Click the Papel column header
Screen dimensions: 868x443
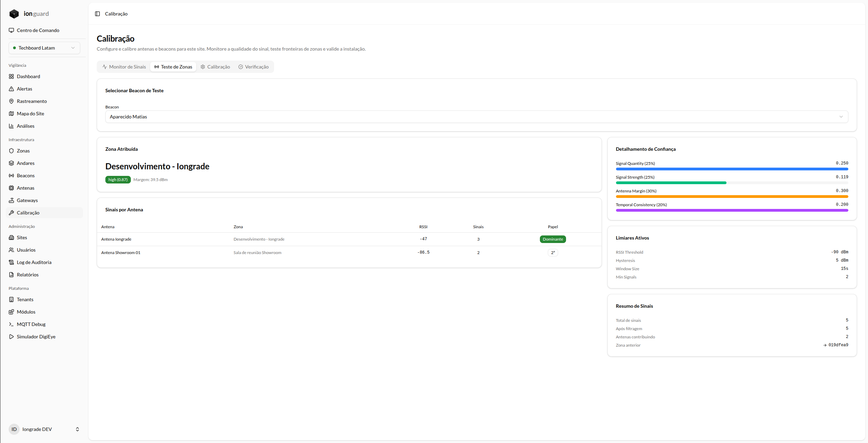tap(553, 227)
